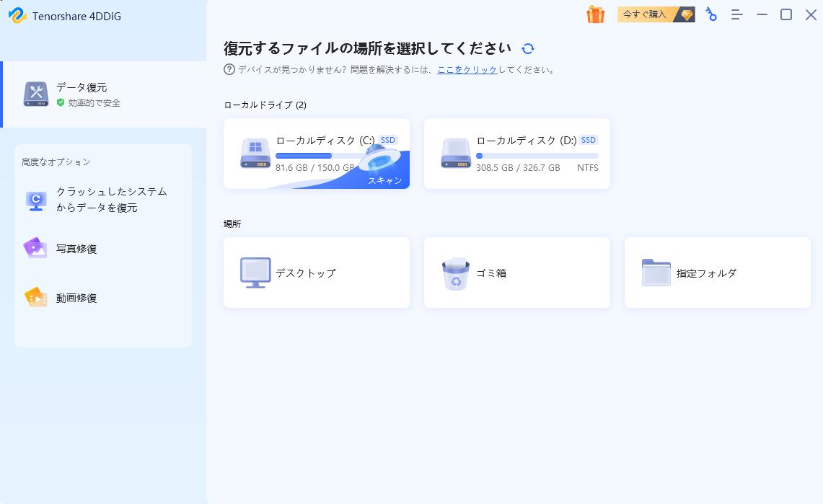
Task: Select the Local Disk (D:) card
Action: (516, 154)
